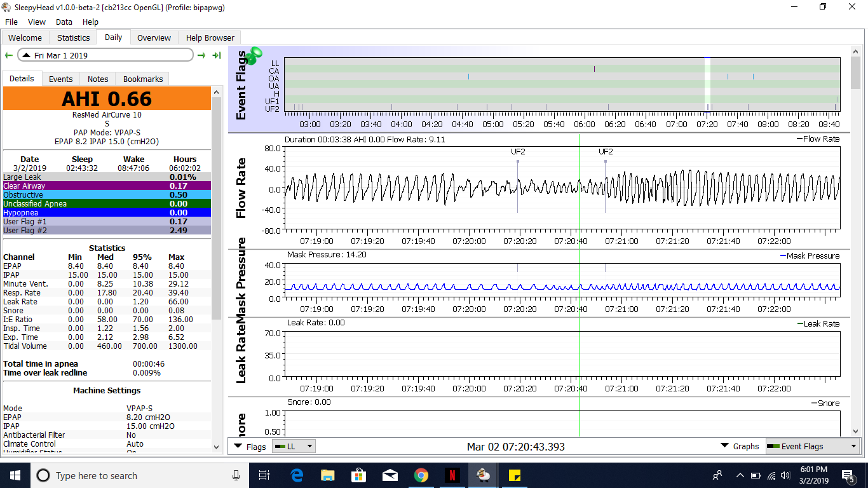Open the Overview tab

[x=154, y=37]
